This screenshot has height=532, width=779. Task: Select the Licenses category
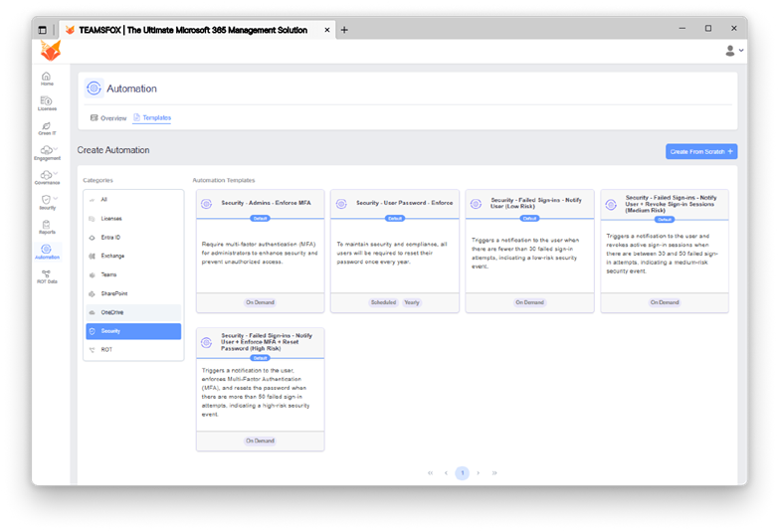point(133,219)
